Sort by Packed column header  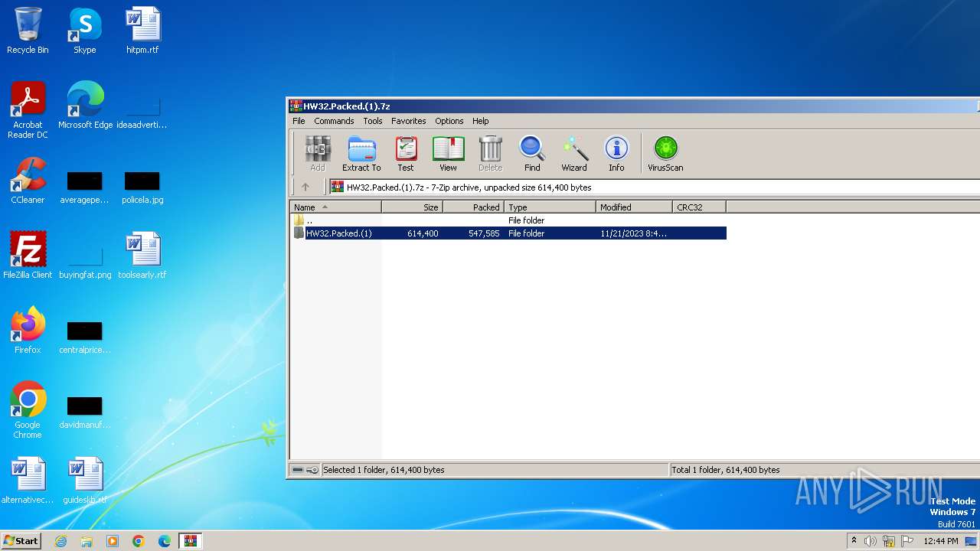tap(473, 207)
